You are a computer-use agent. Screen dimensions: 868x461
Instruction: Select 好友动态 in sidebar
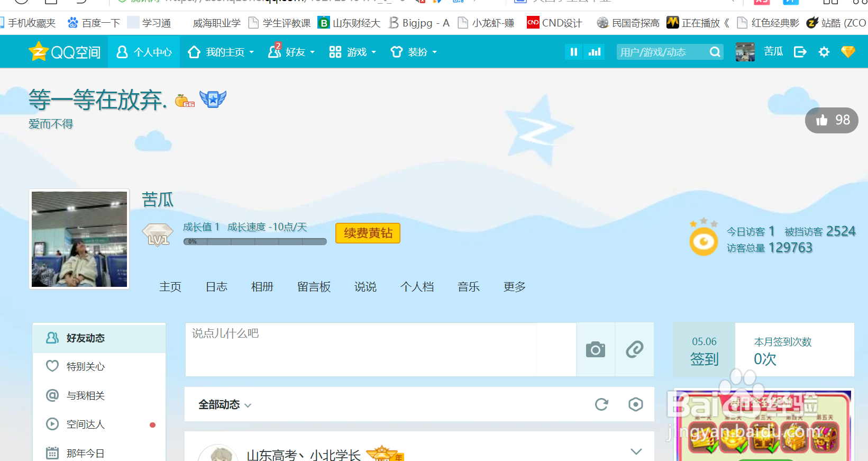[99, 338]
